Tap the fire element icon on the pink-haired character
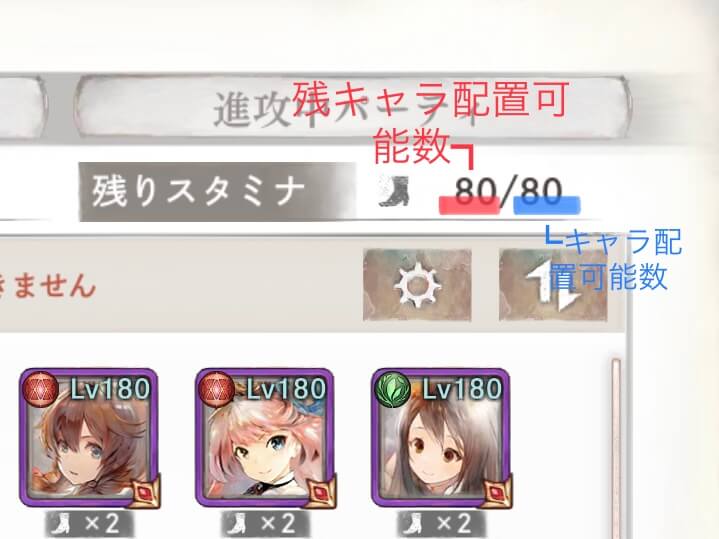 coord(216,389)
